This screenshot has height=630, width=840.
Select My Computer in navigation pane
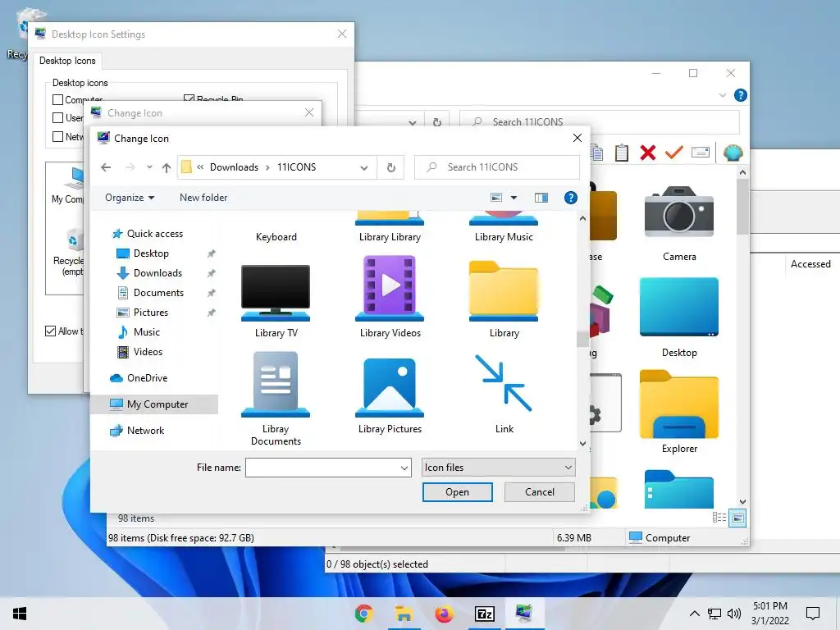(154, 404)
